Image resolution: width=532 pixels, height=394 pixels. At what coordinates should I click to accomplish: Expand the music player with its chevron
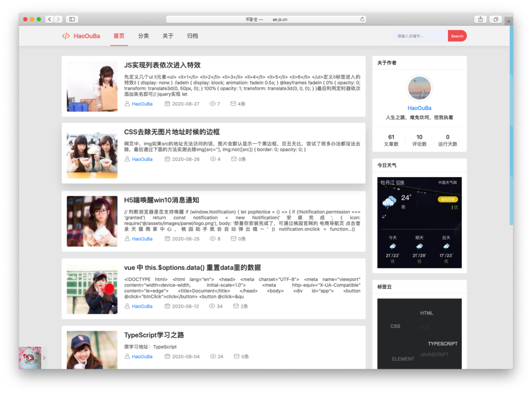coord(44,357)
